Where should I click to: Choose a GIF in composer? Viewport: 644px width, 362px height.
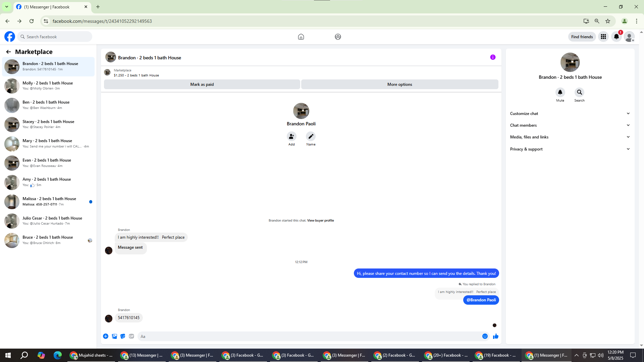tap(131, 336)
